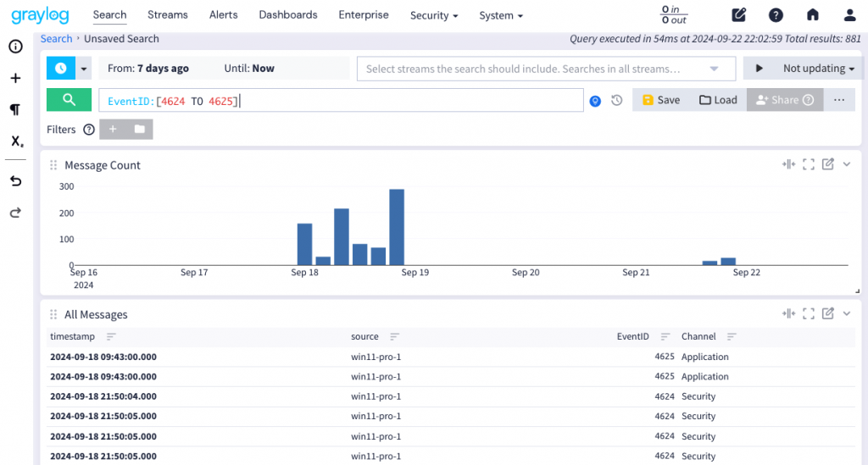The width and height of the screenshot is (868, 465).
Task: Go to the welcome home icon
Action: click(x=812, y=15)
